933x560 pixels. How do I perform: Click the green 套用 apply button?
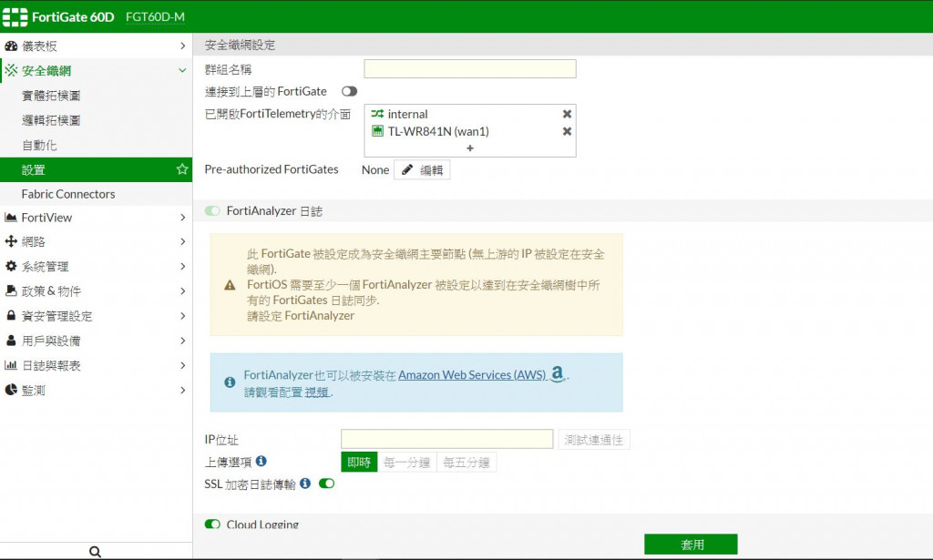tap(691, 544)
